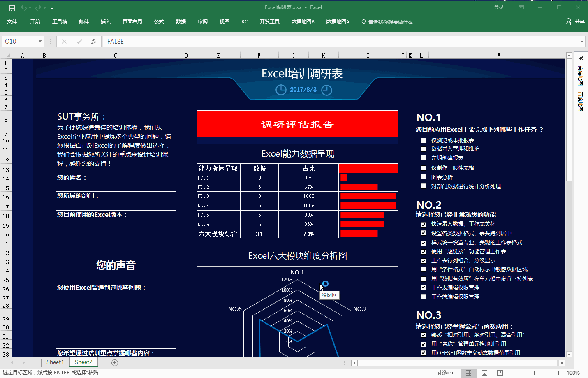
Task: Click the FALSE value in the formula bar
Action: [115, 42]
